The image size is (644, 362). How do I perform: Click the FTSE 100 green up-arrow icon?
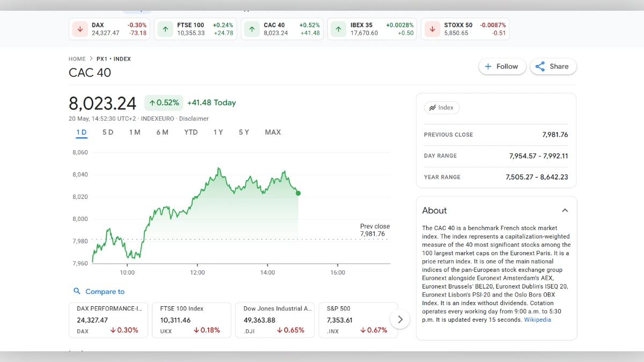(x=165, y=29)
